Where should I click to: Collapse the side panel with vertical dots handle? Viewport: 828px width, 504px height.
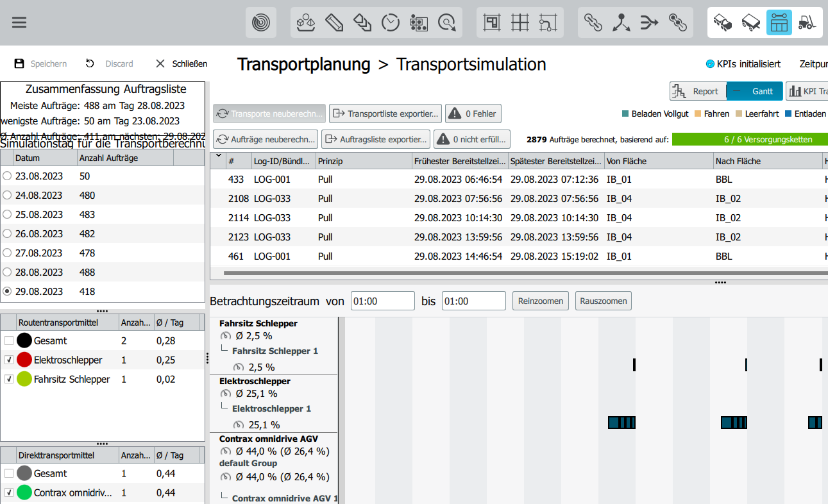coord(207,358)
